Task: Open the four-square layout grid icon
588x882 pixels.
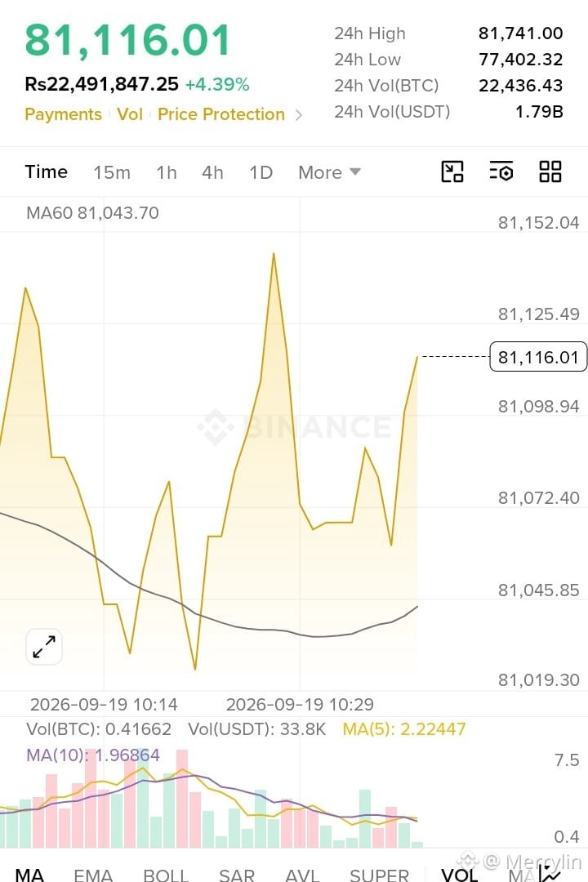Action: (x=550, y=171)
